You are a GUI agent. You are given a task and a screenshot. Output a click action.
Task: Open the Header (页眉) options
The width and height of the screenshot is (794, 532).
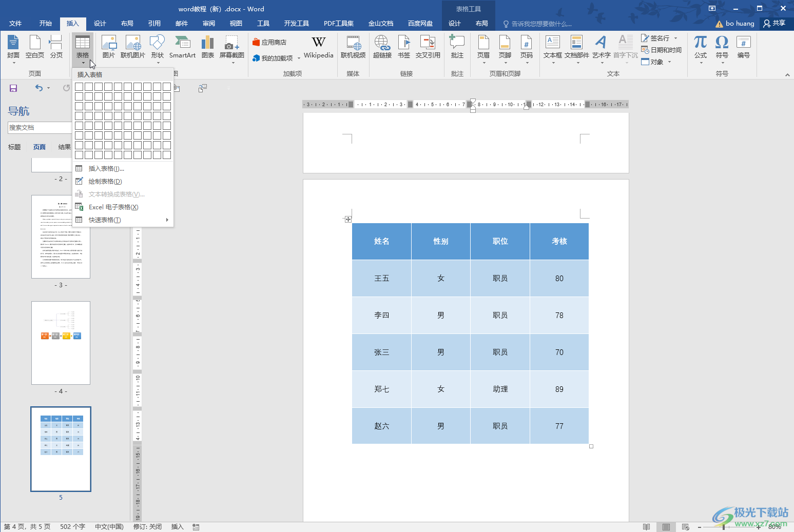483,49
